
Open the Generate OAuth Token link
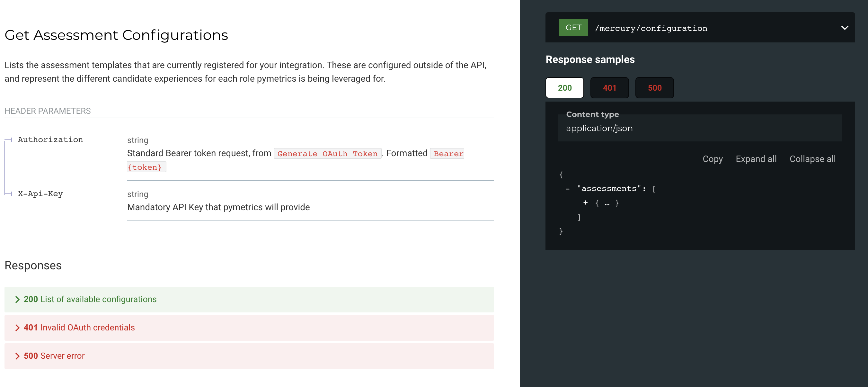pyautogui.click(x=327, y=153)
